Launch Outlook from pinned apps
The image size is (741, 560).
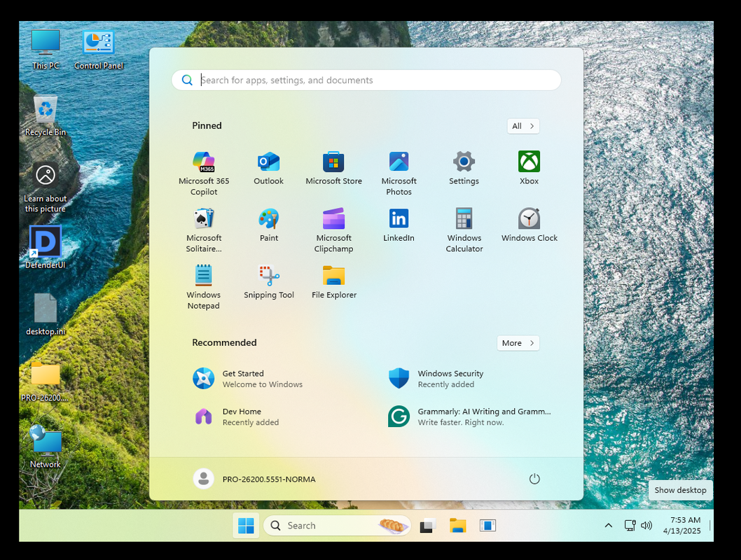tap(268, 168)
